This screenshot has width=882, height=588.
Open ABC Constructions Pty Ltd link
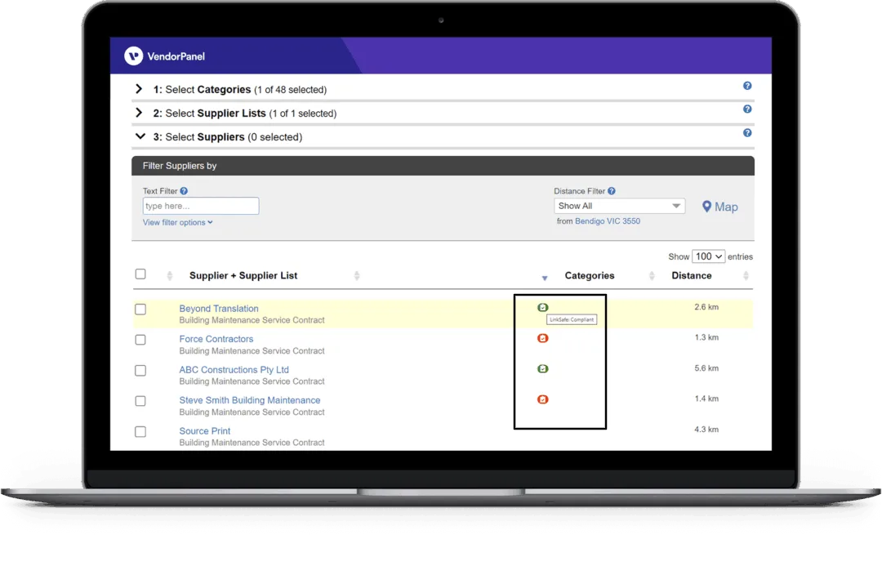tap(234, 370)
